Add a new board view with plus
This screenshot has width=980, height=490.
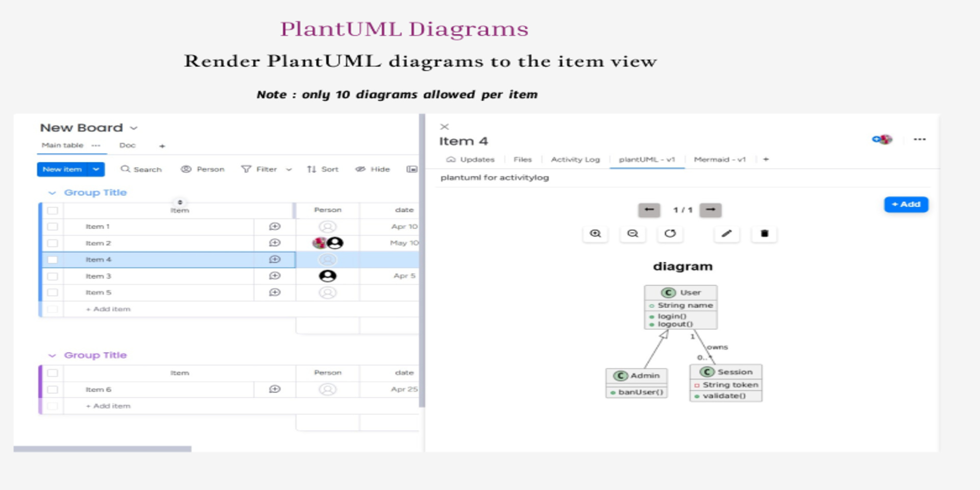pos(162,146)
